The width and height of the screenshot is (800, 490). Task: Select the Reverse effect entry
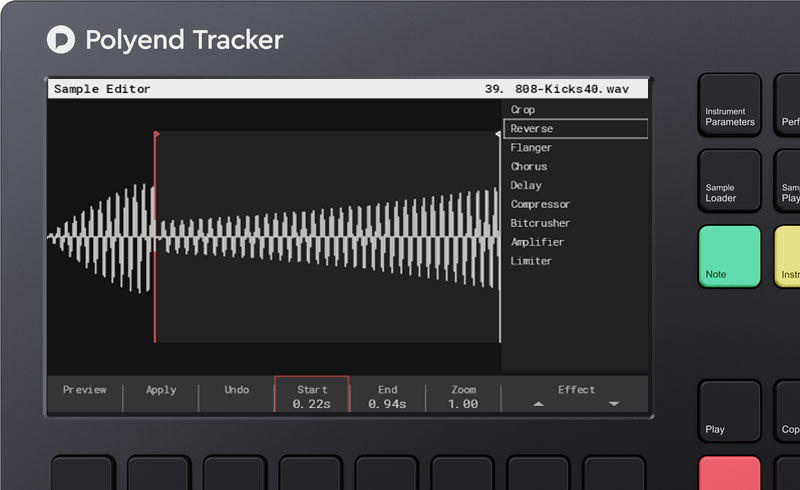tap(576, 129)
